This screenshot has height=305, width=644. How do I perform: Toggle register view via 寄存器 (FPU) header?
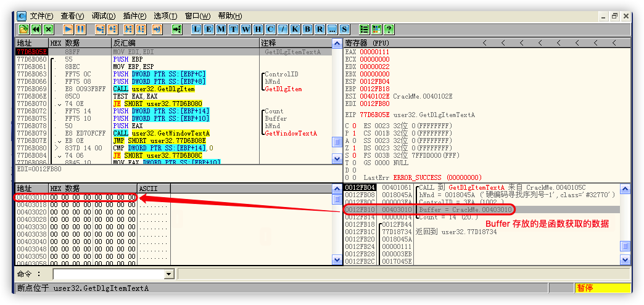(x=368, y=43)
